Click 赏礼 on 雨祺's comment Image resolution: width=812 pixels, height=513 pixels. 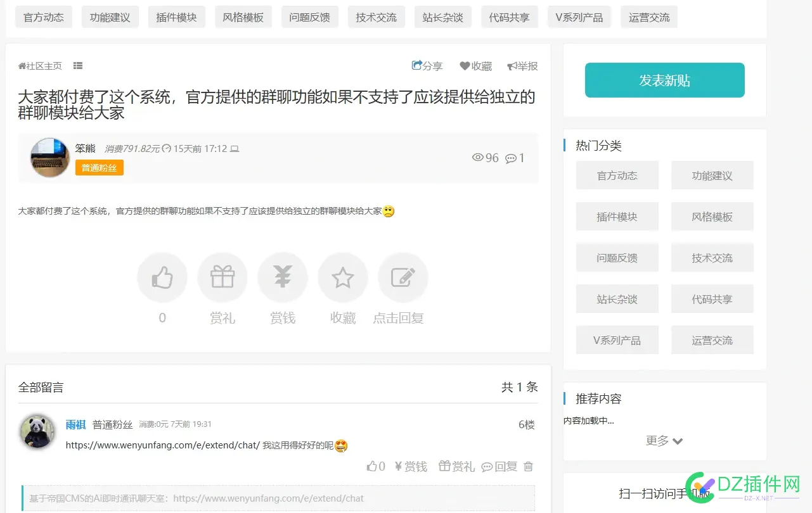pyautogui.click(x=456, y=467)
